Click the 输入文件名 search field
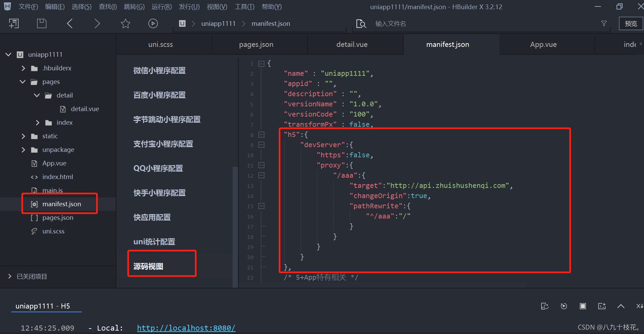The image size is (644, 334). pos(482,23)
